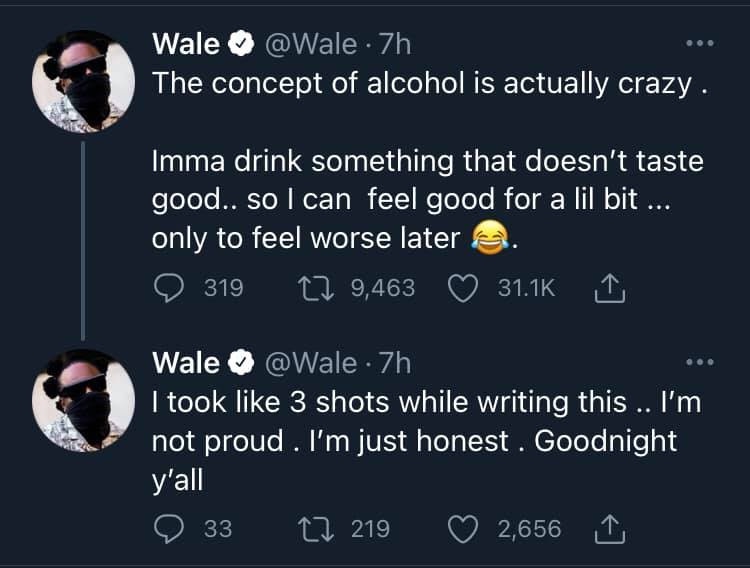Share the 'Goodnight y'all' tweet
The image size is (750, 568).
pyautogui.click(x=609, y=528)
